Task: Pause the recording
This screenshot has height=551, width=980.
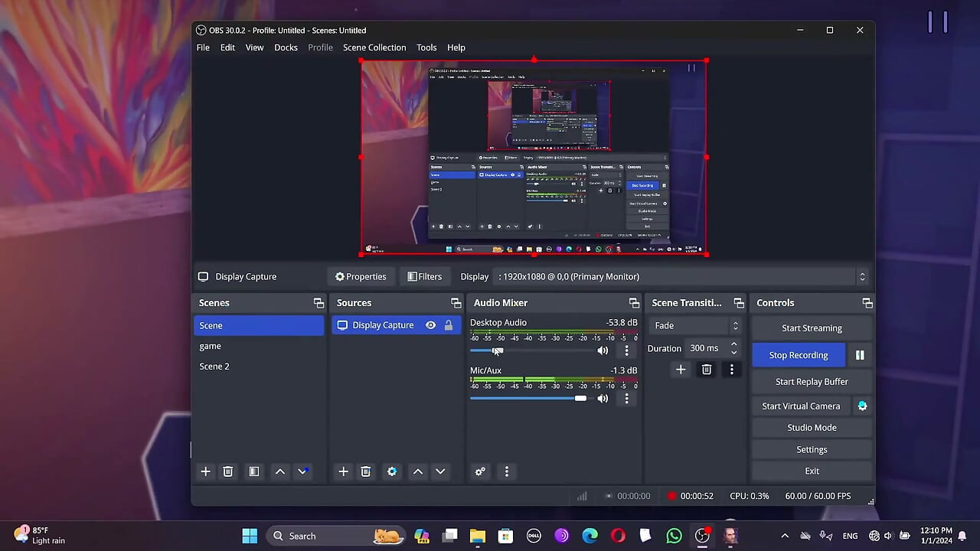Action: 860,355
